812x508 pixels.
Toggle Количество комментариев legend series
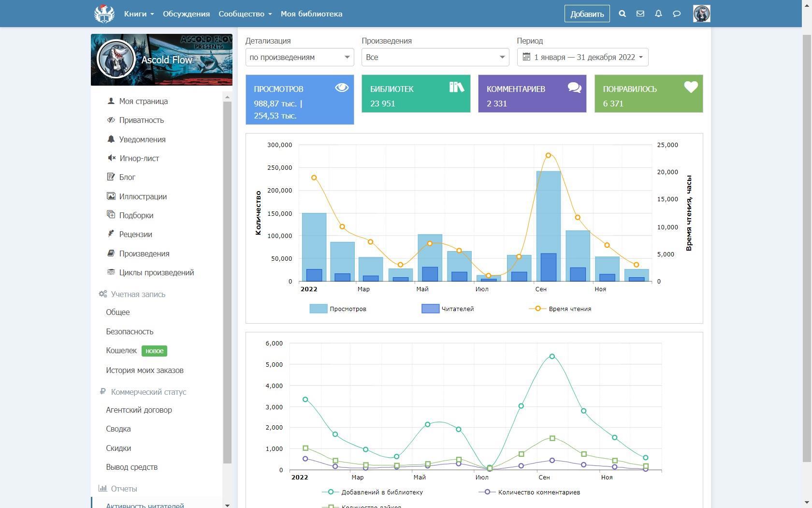pos(538,492)
